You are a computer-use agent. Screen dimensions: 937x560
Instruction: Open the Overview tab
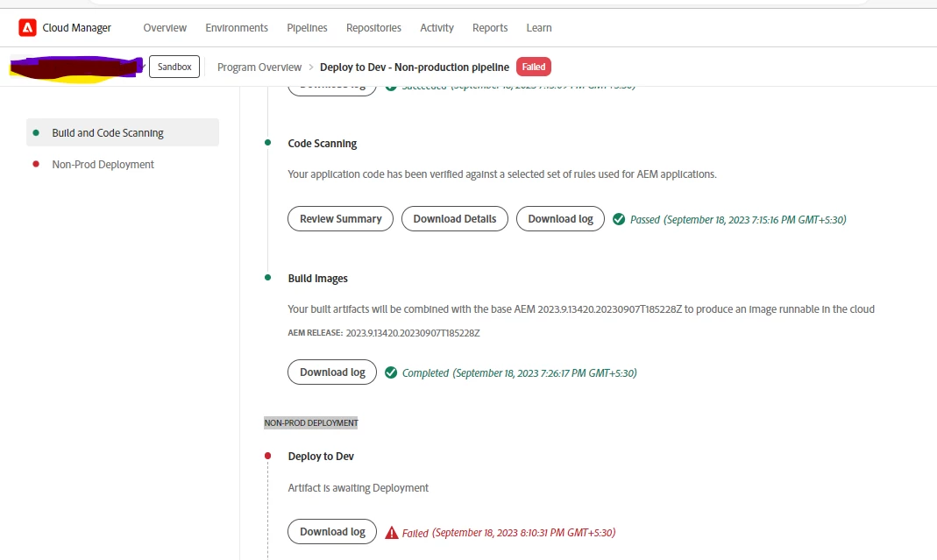[x=165, y=27]
